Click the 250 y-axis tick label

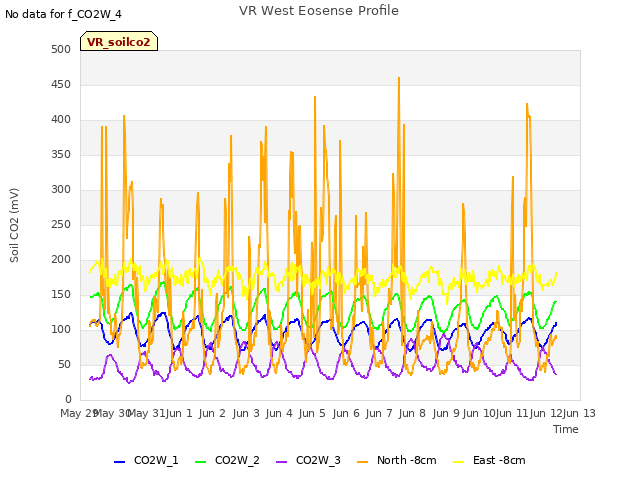[x=61, y=224]
